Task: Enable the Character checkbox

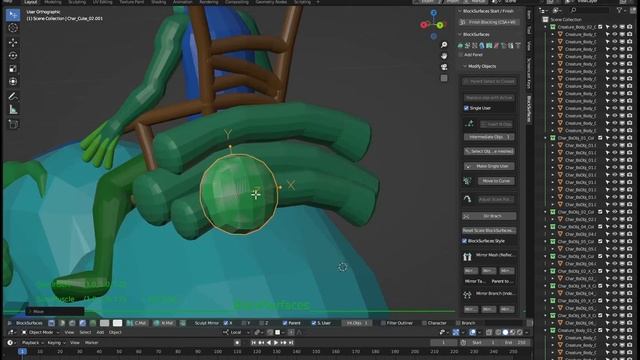Action: (x=424, y=323)
